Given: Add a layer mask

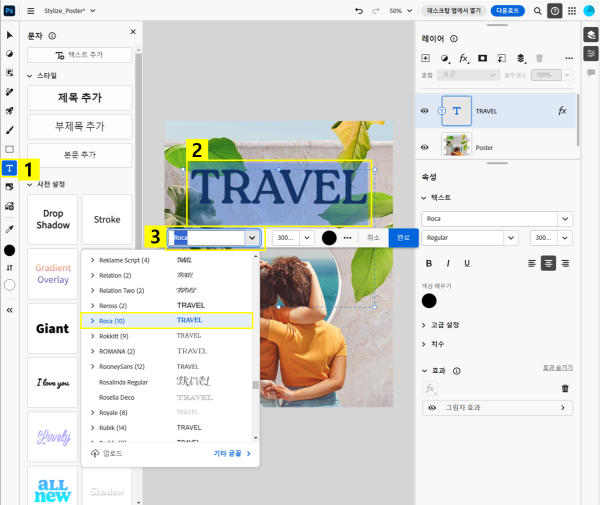Looking at the screenshot, I should pyautogui.click(x=483, y=58).
